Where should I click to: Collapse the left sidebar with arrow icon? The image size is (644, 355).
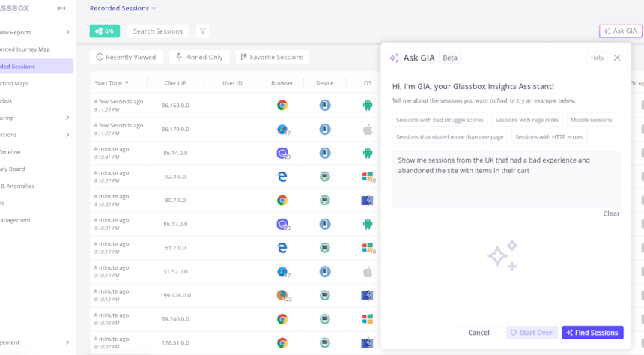click(61, 8)
